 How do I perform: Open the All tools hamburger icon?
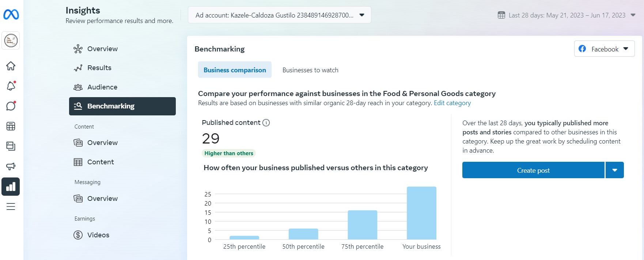tap(11, 207)
